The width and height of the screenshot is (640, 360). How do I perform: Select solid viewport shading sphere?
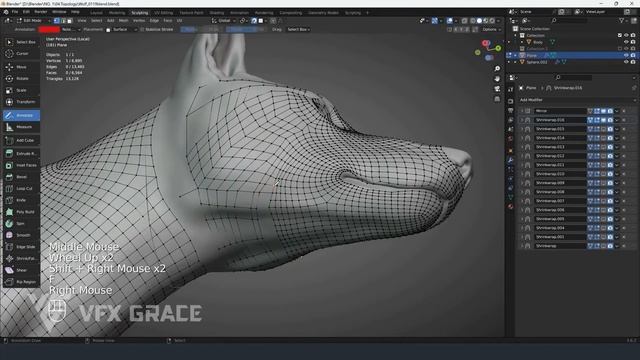click(x=479, y=20)
